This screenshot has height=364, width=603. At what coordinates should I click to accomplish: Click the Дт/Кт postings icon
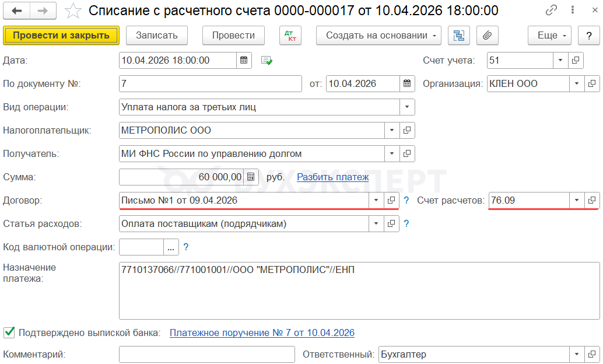point(290,36)
